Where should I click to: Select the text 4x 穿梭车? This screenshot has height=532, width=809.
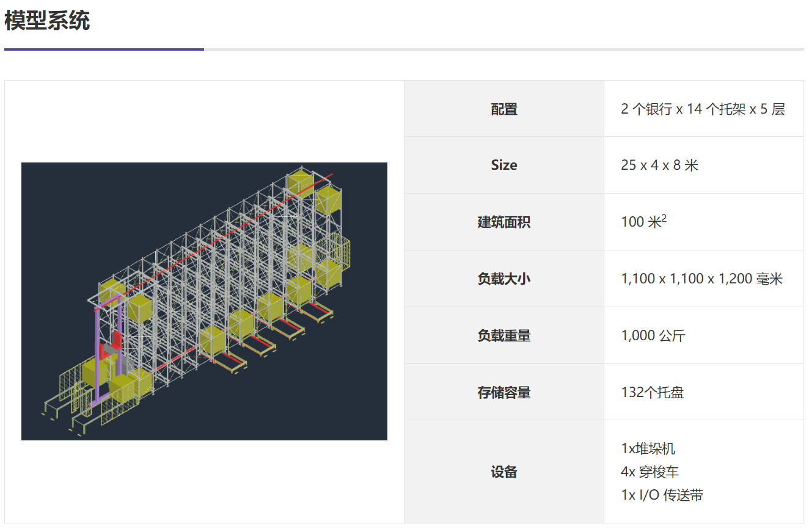coord(650,472)
